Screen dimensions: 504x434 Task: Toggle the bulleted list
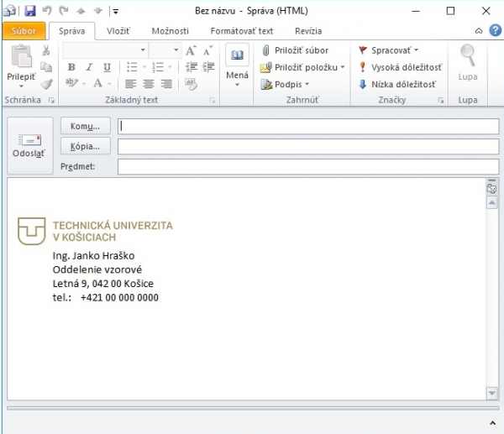(x=132, y=67)
